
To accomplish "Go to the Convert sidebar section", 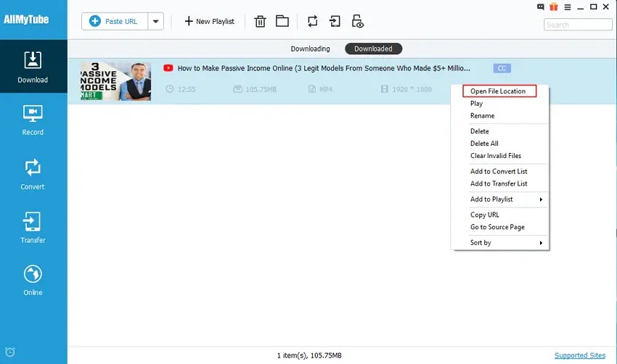I will [33, 175].
